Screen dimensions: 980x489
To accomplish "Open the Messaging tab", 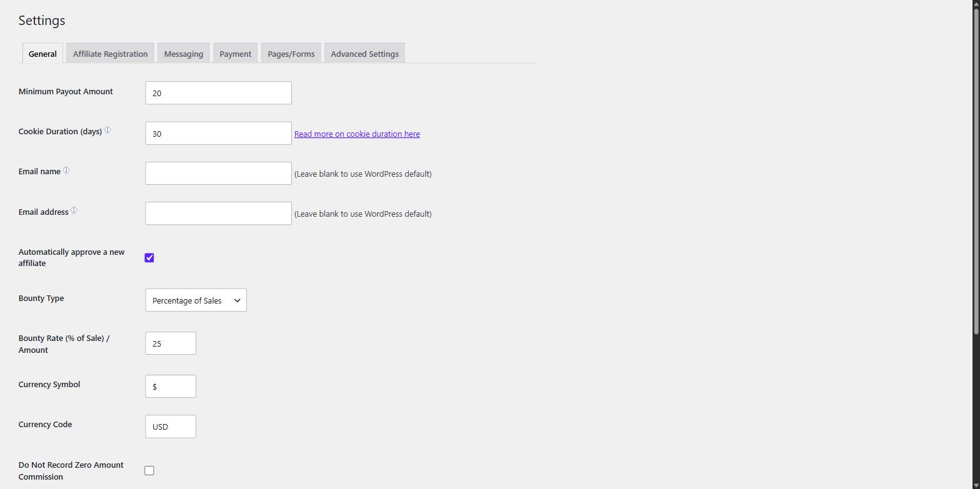I will [x=183, y=54].
